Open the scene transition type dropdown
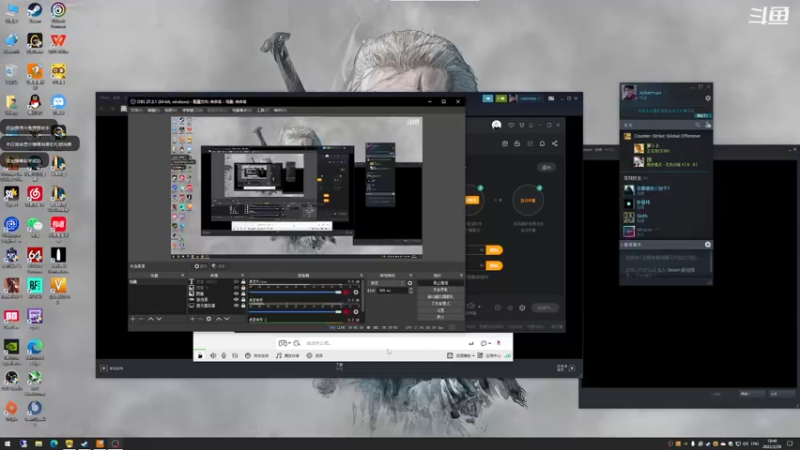Viewport: 800px width, 450px height. point(387,283)
